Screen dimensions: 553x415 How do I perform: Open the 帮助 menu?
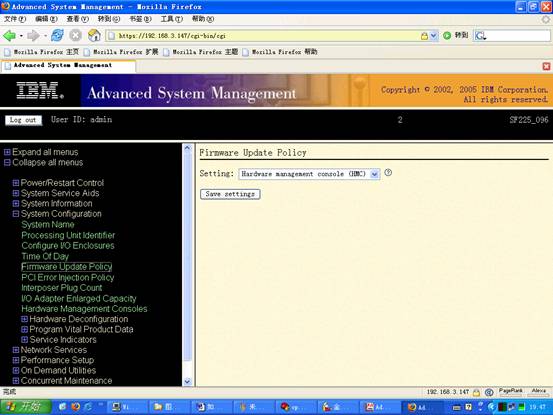click(203, 19)
